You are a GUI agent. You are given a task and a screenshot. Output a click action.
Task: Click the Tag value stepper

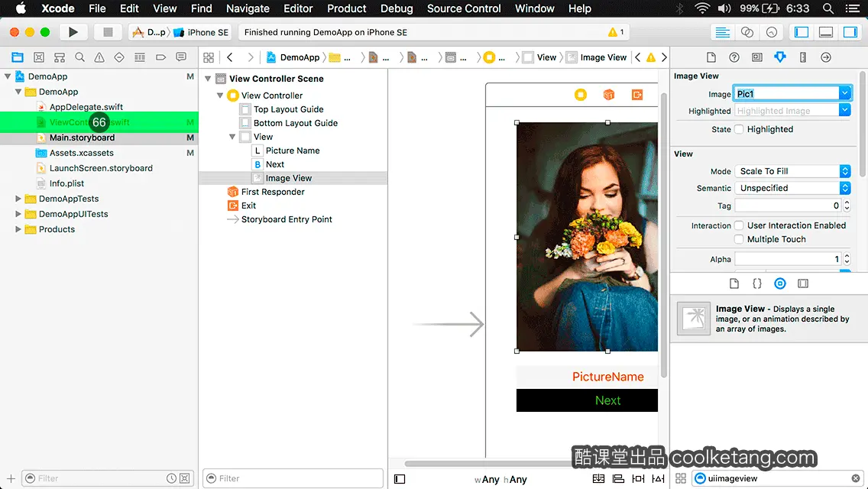847,206
